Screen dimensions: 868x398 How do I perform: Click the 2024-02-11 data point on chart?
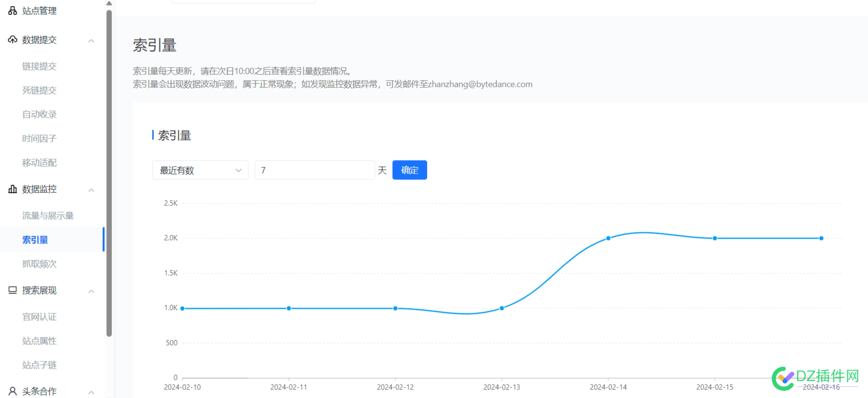[289, 308]
